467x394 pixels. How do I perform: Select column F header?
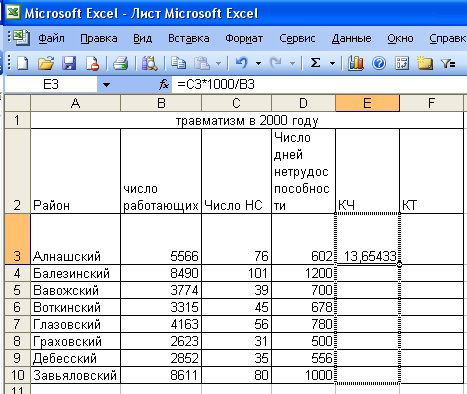click(x=431, y=103)
